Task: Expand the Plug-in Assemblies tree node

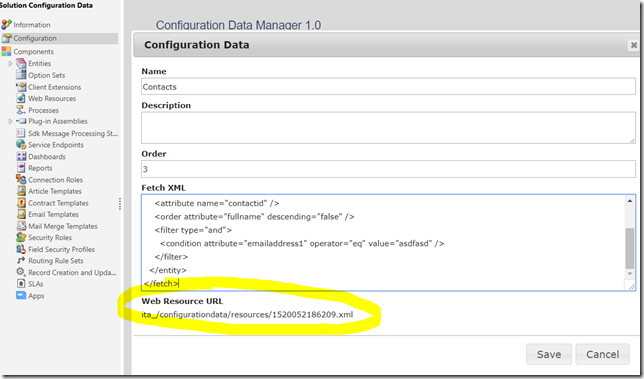Action: point(10,122)
